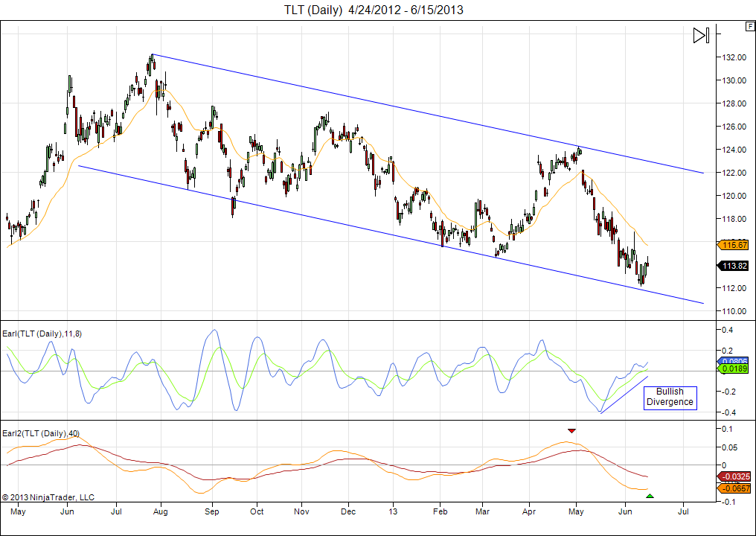
Task: Click the green up-triangle buy marker
Action: click(650, 496)
